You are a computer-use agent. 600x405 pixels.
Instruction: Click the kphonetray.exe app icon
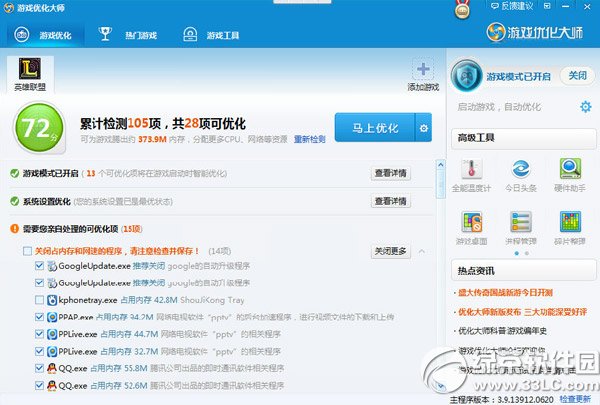[52, 300]
